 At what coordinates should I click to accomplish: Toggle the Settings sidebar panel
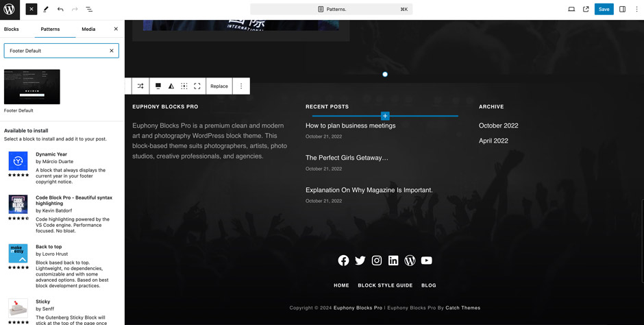click(622, 10)
